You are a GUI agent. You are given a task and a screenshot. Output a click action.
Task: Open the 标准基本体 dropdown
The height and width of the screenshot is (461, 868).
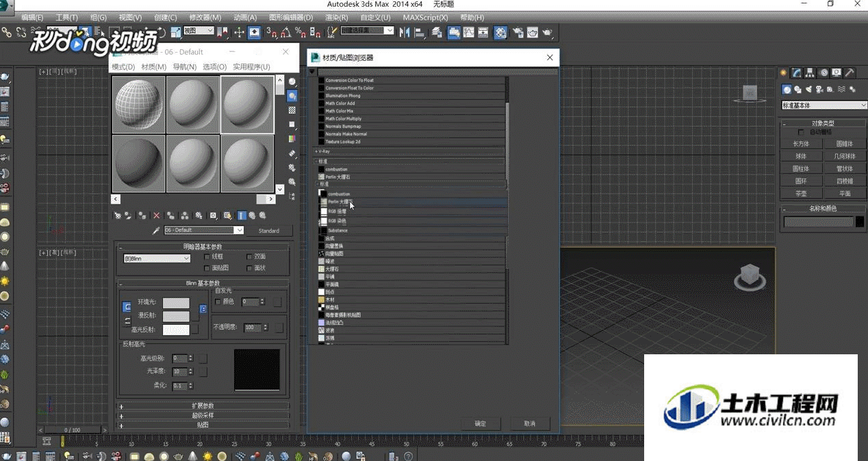point(824,105)
